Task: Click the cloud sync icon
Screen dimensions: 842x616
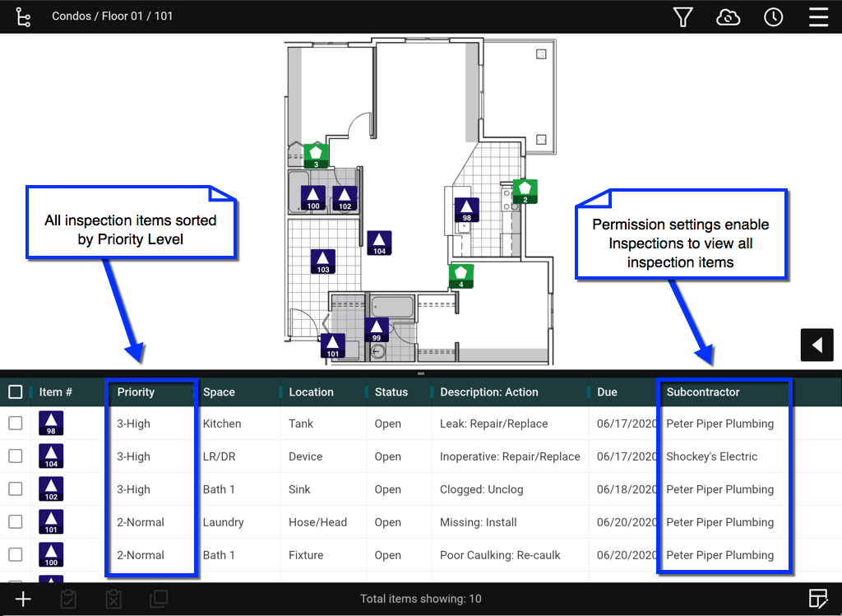Action: pyautogui.click(x=728, y=17)
